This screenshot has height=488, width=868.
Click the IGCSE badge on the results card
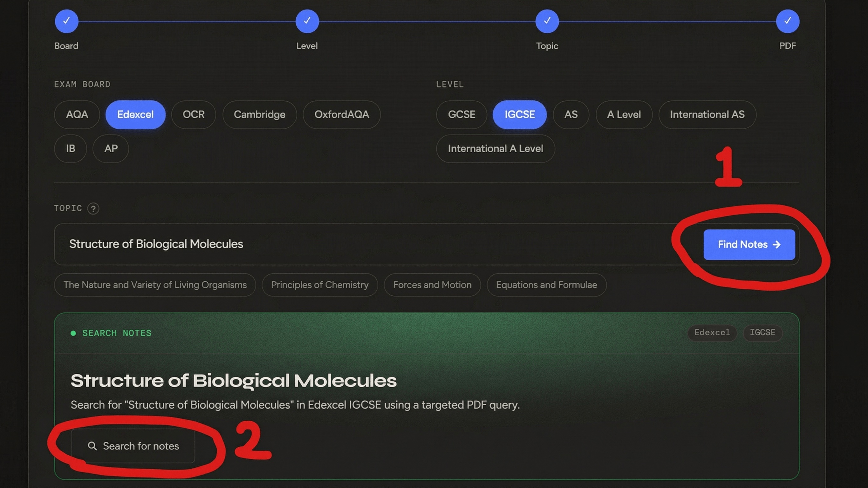pyautogui.click(x=762, y=333)
